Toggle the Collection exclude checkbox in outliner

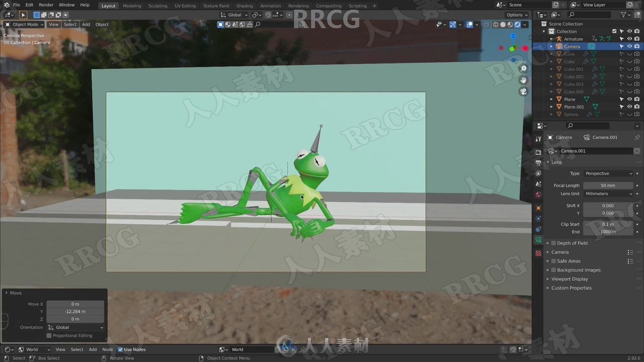click(x=614, y=31)
